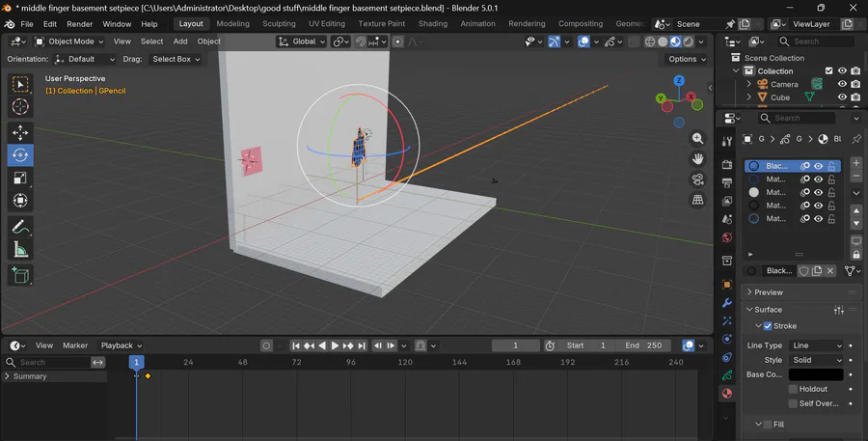
Task: Enable the Stroke checkbox
Action: (768, 326)
